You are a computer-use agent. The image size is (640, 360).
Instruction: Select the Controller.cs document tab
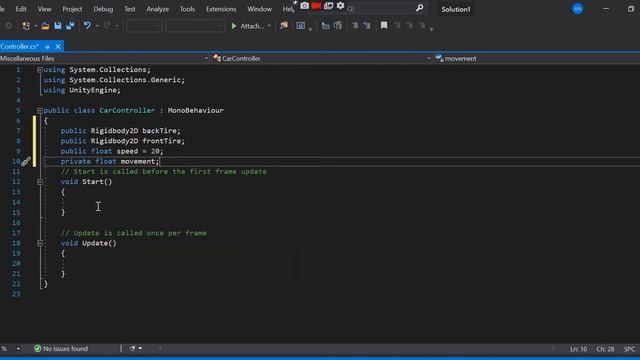20,47
